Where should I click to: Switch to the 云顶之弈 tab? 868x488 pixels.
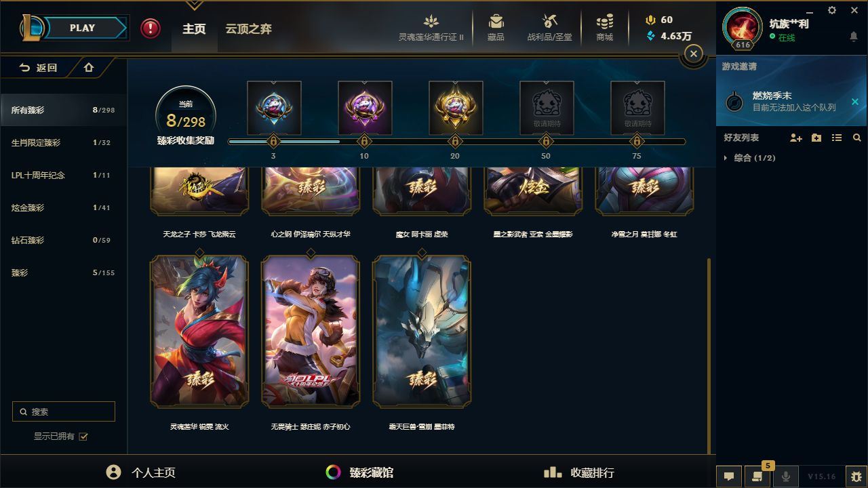click(x=248, y=28)
